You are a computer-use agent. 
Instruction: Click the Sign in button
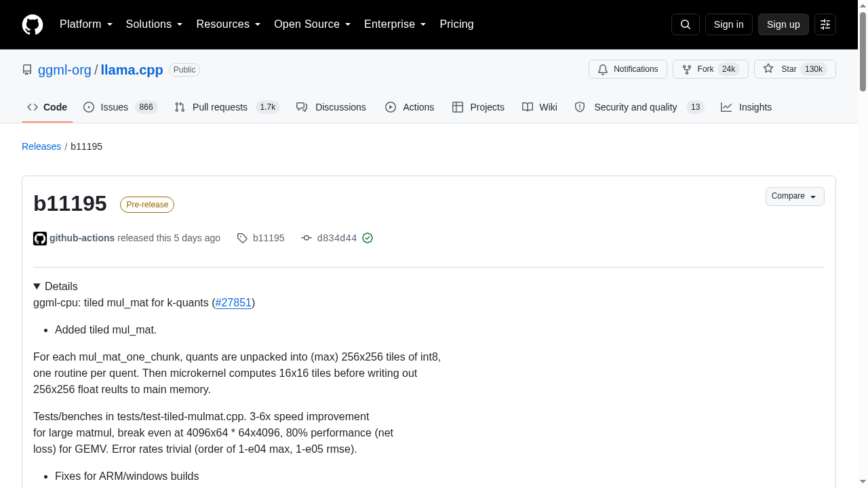729,24
